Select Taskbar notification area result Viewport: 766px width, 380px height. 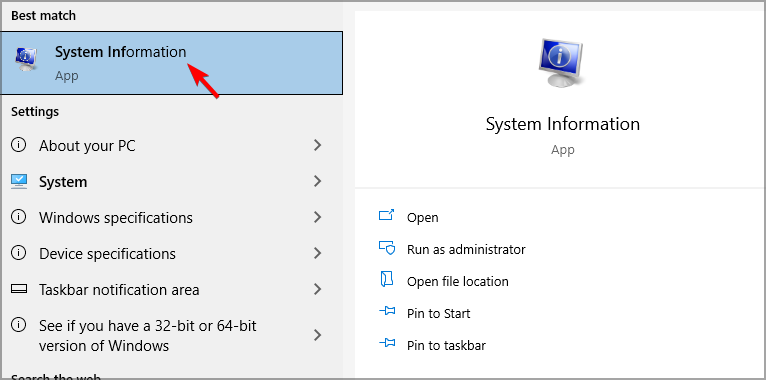(171, 290)
